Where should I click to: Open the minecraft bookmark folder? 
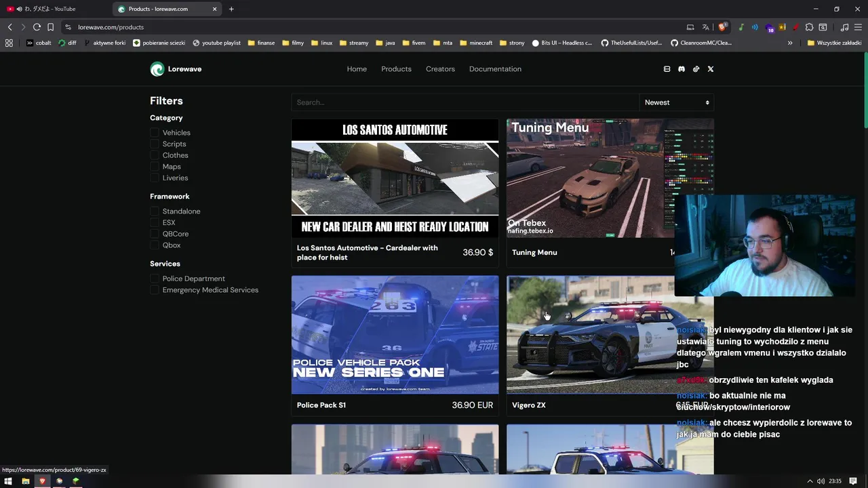point(476,43)
